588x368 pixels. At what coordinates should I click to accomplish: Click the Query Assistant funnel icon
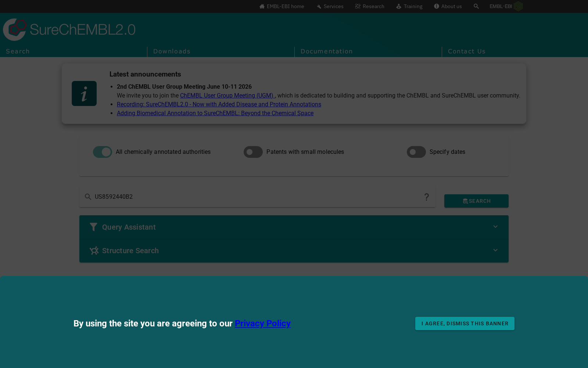(x=94, y=227)
